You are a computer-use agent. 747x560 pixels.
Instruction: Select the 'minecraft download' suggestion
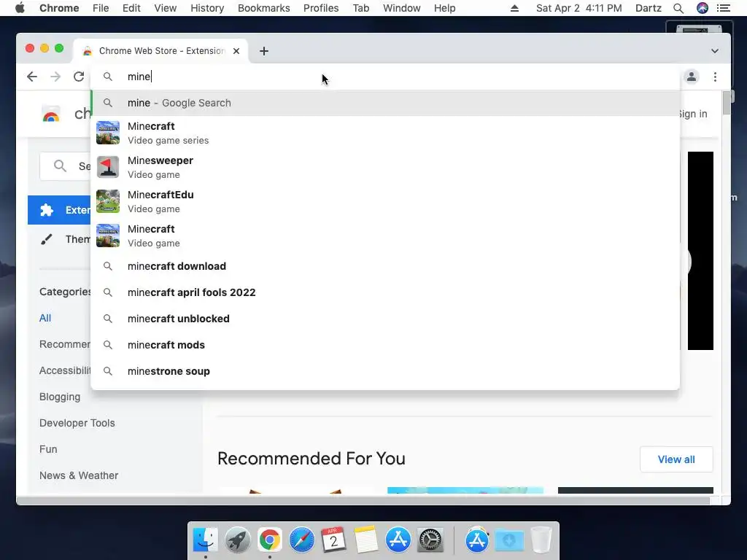(385, 266)
